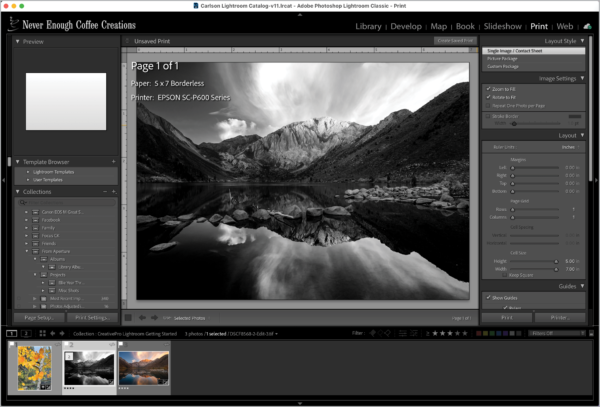Click the Facebook collection set icon

click(x=36, y=220)
